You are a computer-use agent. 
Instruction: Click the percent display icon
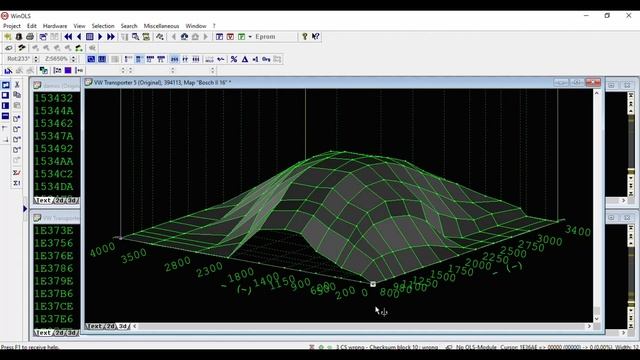pyautogui.click(x=234, y=59)
